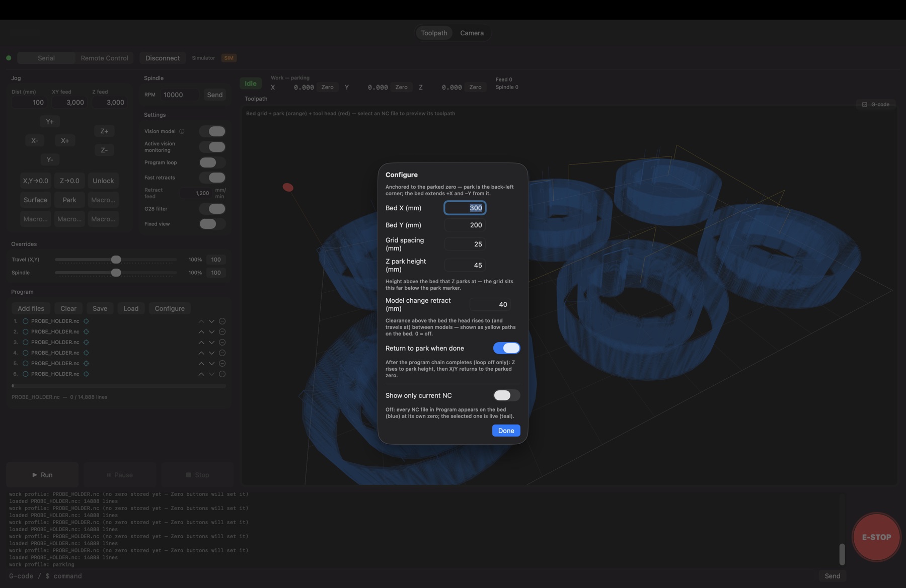906x588 pixels.
Task: Remove program entry 5 with its minus icon
Action: [x=222, y=363]
